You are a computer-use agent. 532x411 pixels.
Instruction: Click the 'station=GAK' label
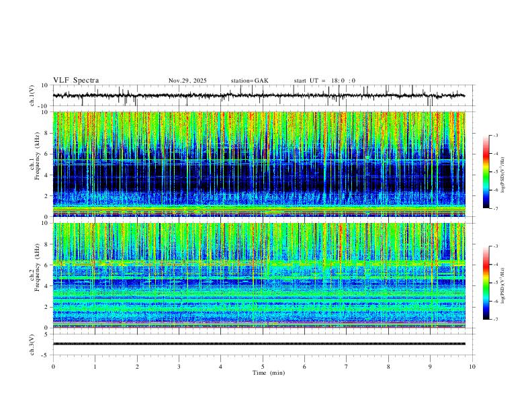coord(249,81)
